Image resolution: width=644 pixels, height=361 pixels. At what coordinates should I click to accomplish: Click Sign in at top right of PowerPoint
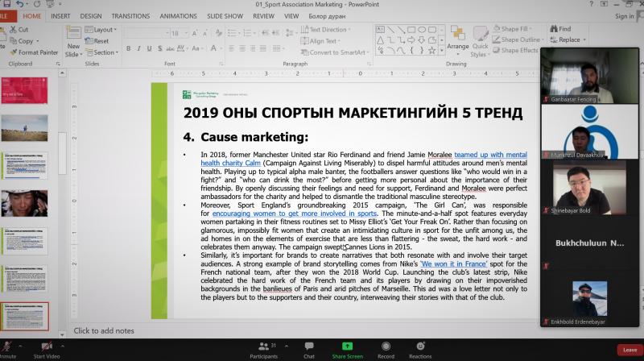[x=625, y=16]
